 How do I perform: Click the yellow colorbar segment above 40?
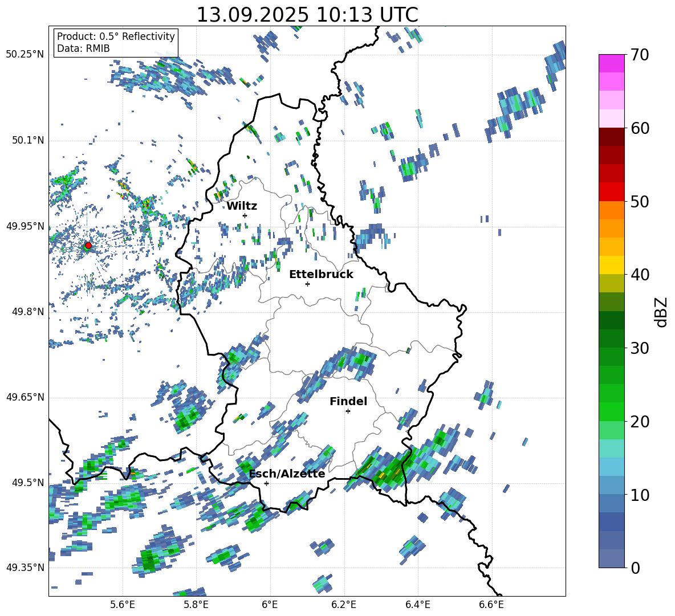click(611, 265)
